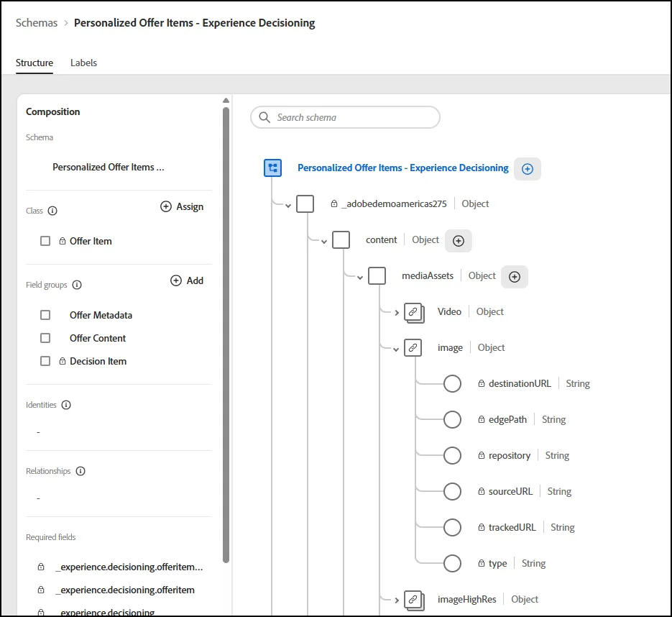Click the schema root tree icon

272,168
